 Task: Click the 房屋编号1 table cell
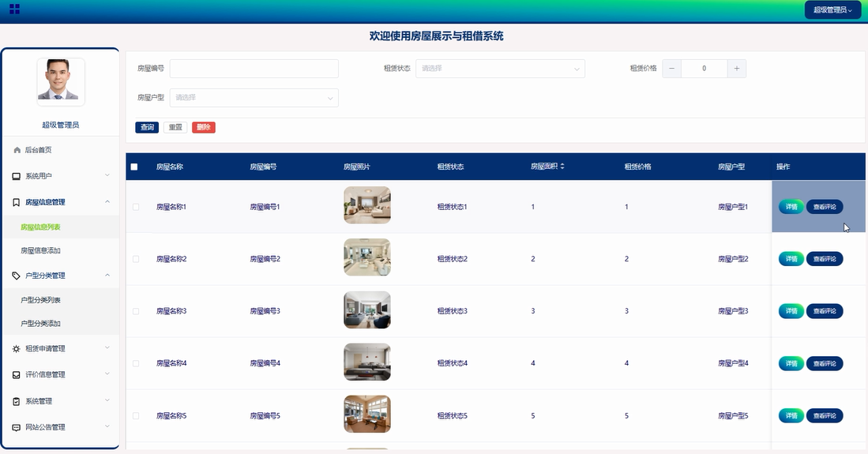click(265, 207)
